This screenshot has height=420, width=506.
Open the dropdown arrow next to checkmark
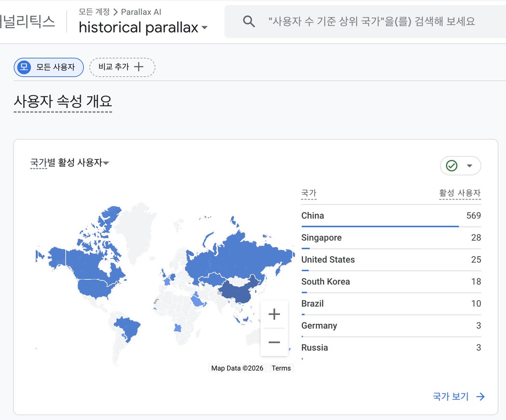469,166
